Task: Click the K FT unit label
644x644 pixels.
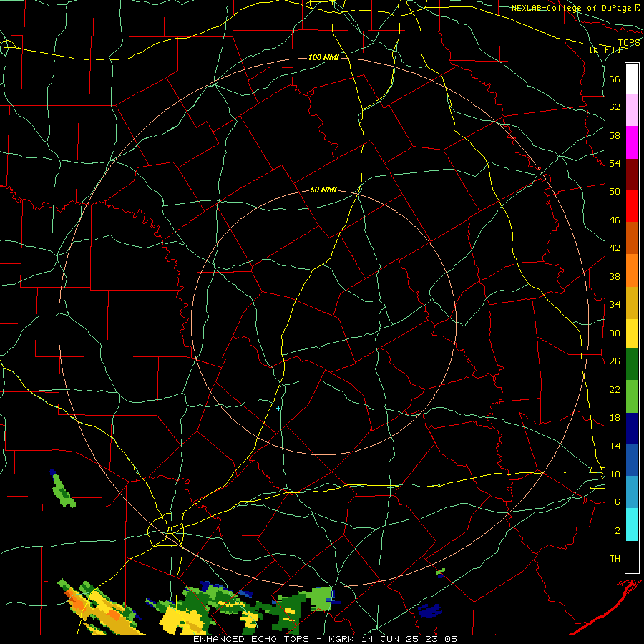Action: tap(605, 50)
